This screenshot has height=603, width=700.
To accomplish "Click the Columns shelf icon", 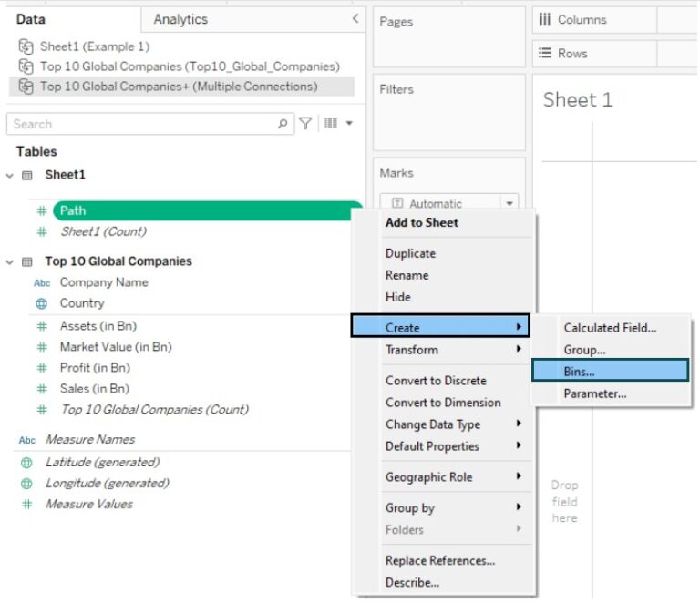I will click(x=545, y=20).
